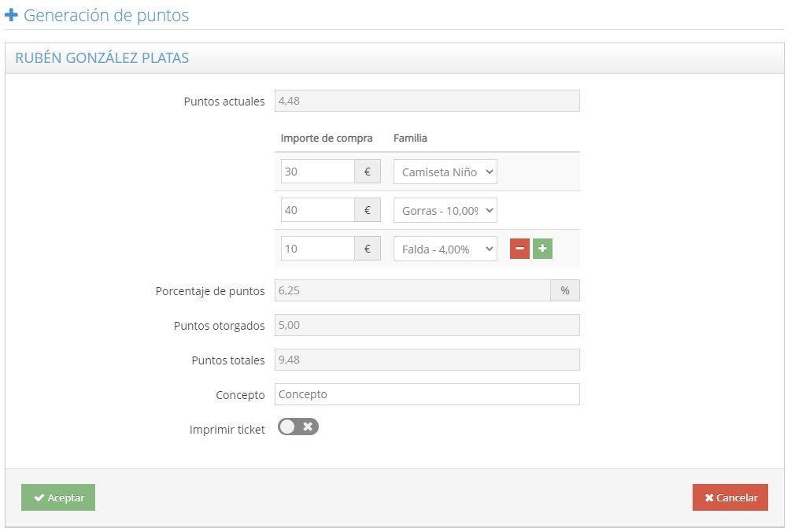Click the purchase amount field containing 10
Screen dimensions: 791x532
click(317, 249)
